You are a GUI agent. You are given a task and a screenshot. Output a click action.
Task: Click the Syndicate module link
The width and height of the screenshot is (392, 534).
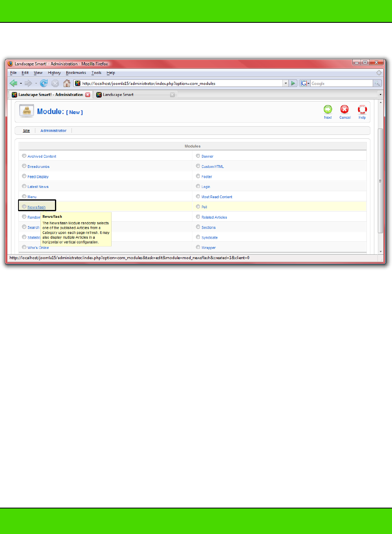pyautogui.click(x=209, y=238)
